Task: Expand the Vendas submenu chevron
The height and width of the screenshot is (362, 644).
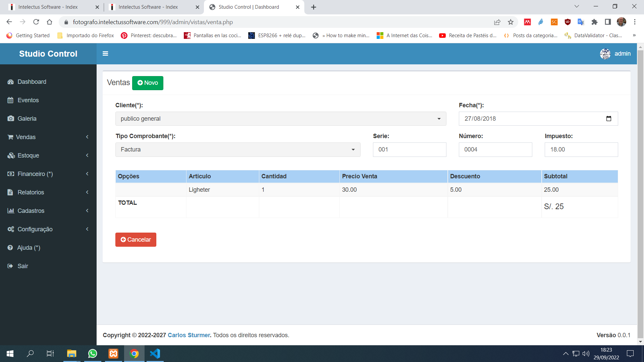Action: [87, 137]
